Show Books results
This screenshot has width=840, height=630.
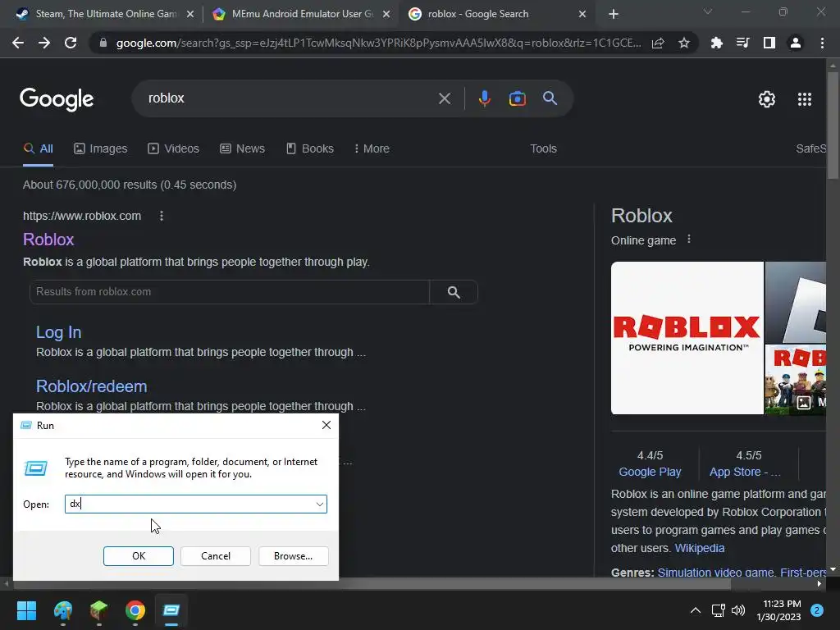point(309,149)
